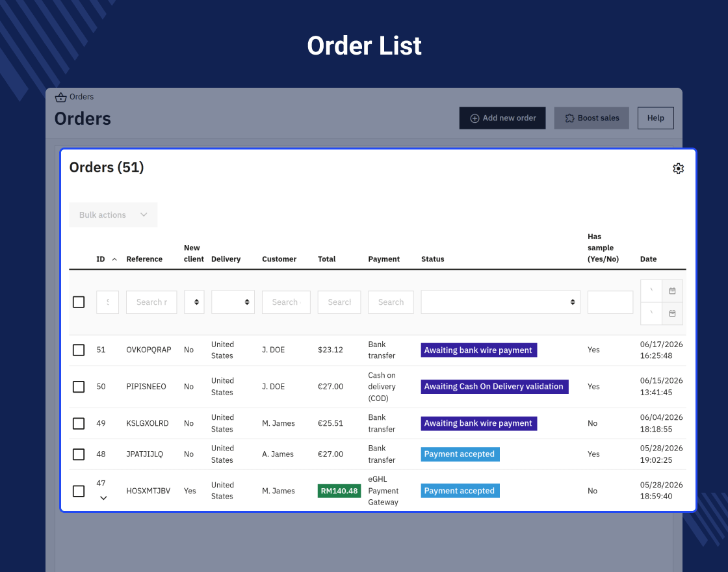This screenshot has width=728, height=572.
Task: Open the New client filter dropdown
Action: point(194,302)
